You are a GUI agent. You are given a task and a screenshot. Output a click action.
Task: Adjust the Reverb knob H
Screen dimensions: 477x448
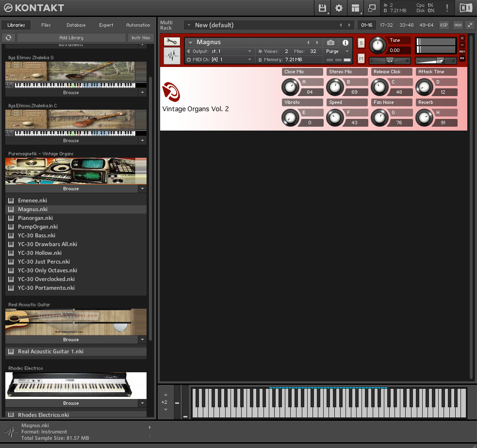(x=425, y=118)
